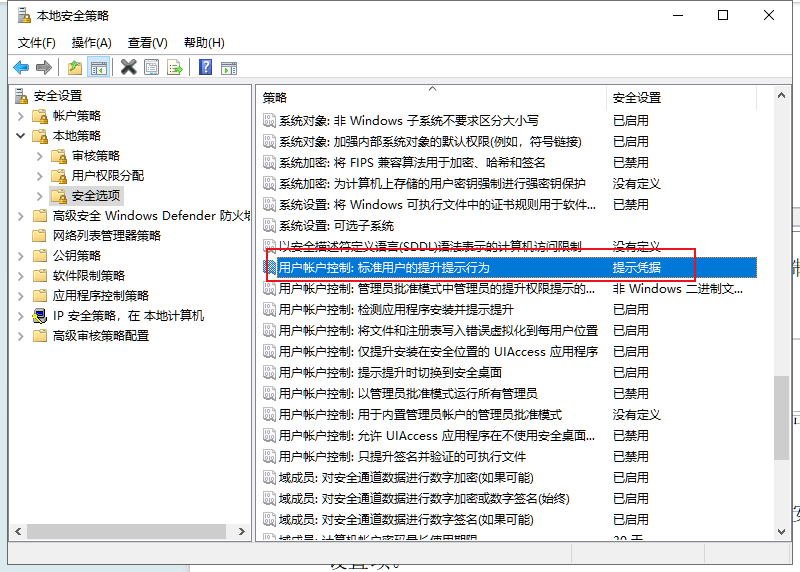Click the blue Help question mark icon
The width and height of the screenshot is (800, 572).
pyautogui.click(x=206, y=67)
